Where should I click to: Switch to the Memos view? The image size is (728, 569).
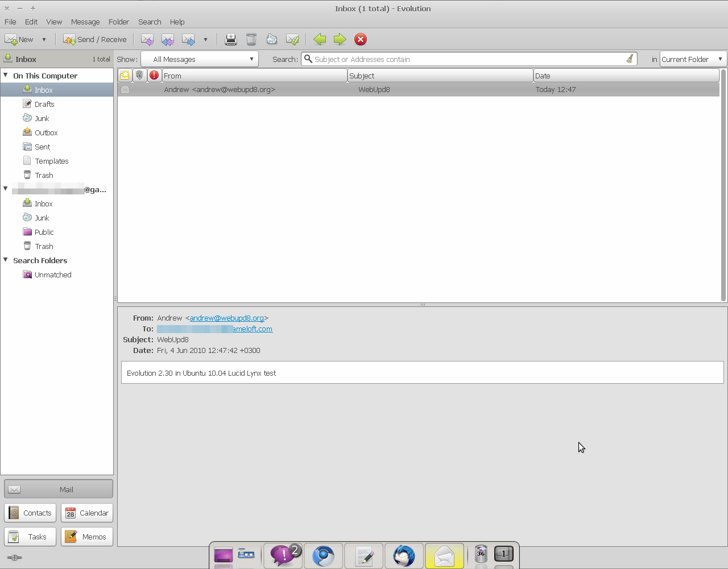[87, 537]
